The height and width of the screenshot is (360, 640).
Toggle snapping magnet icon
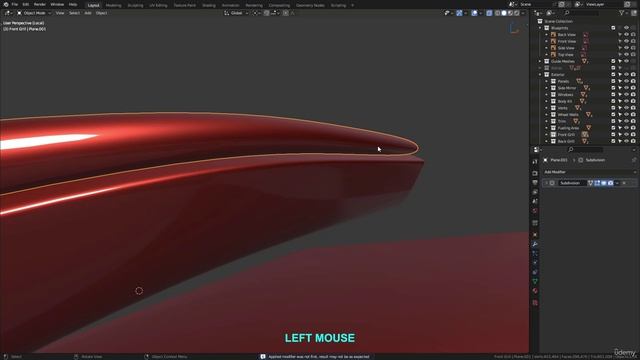267,13
